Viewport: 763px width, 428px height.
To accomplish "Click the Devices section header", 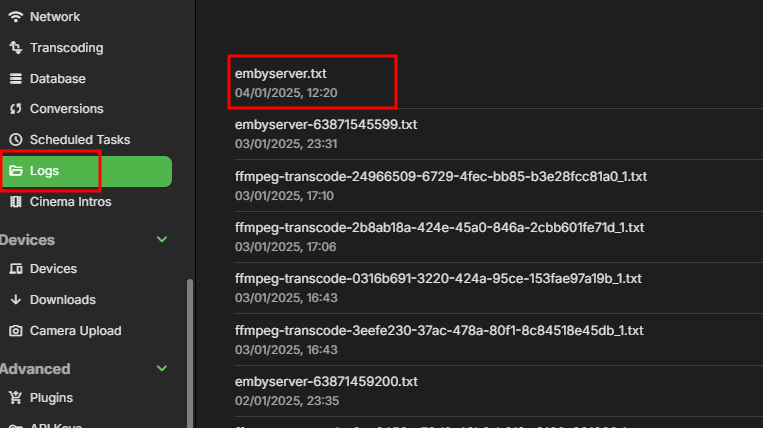I will click(27, 240).
